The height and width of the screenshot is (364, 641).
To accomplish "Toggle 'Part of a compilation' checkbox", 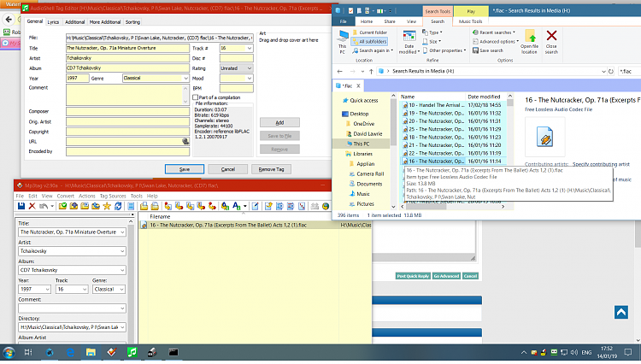I will (196, 97).
